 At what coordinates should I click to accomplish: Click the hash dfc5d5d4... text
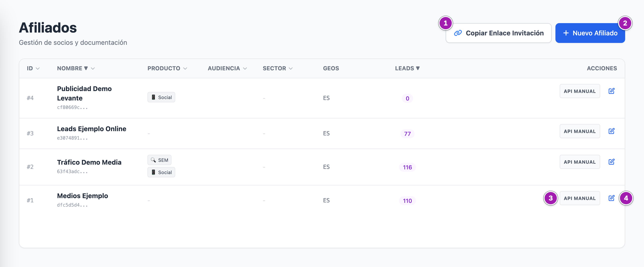coord(72,205)
